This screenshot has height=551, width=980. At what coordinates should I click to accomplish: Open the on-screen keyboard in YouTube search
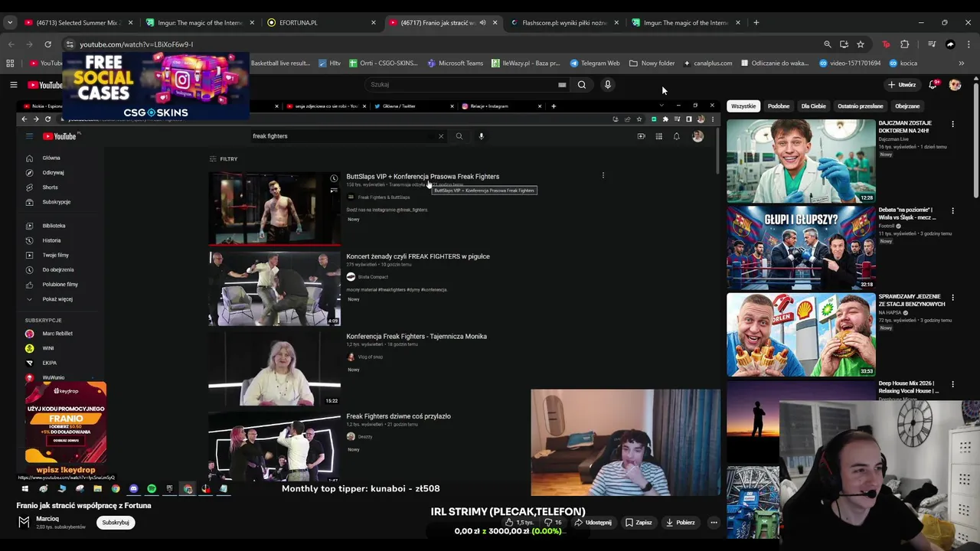click(562, 85)
